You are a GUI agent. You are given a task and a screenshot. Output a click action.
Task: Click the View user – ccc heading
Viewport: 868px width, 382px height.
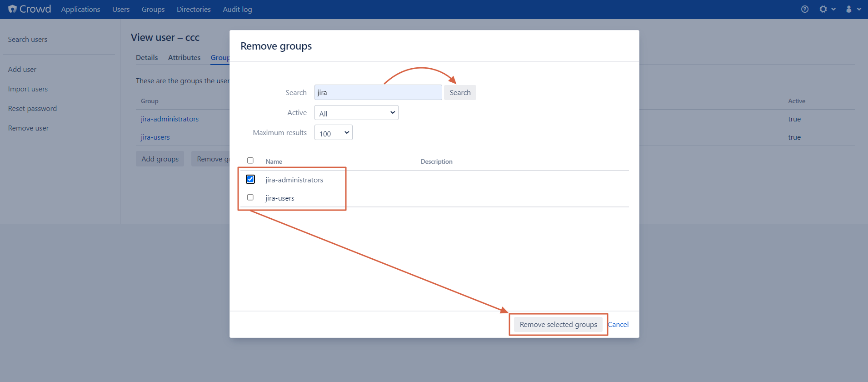point(165,37)
